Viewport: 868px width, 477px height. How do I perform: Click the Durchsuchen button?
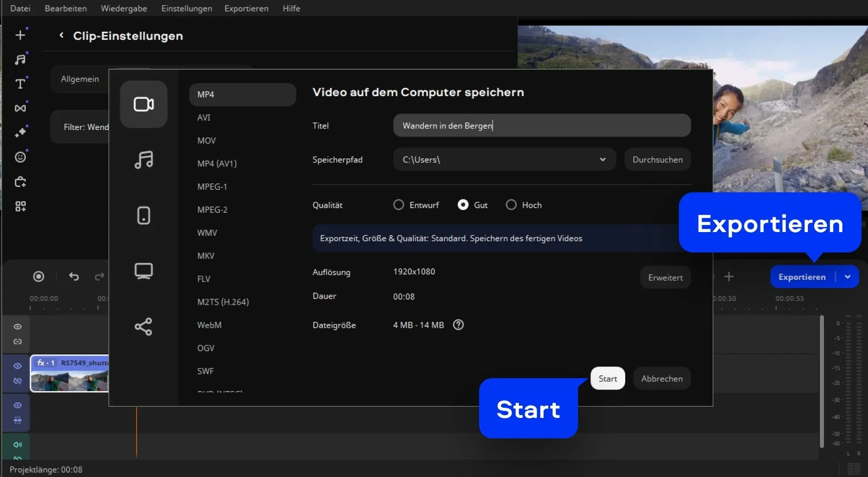(x=657, y=160)
